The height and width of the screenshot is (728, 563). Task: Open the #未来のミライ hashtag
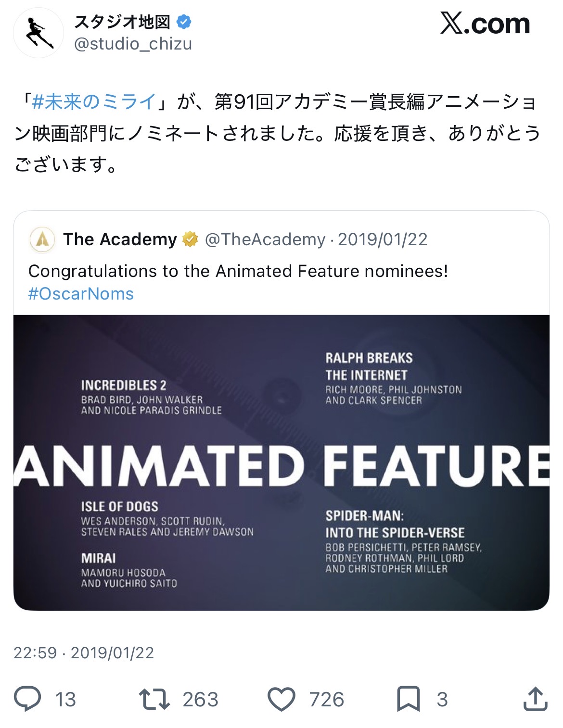[x=94, y=101]
